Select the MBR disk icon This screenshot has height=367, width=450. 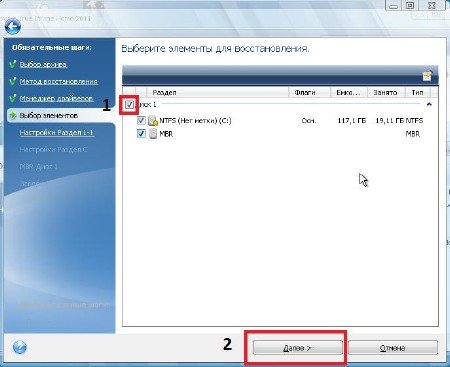(x=153, y=134)
